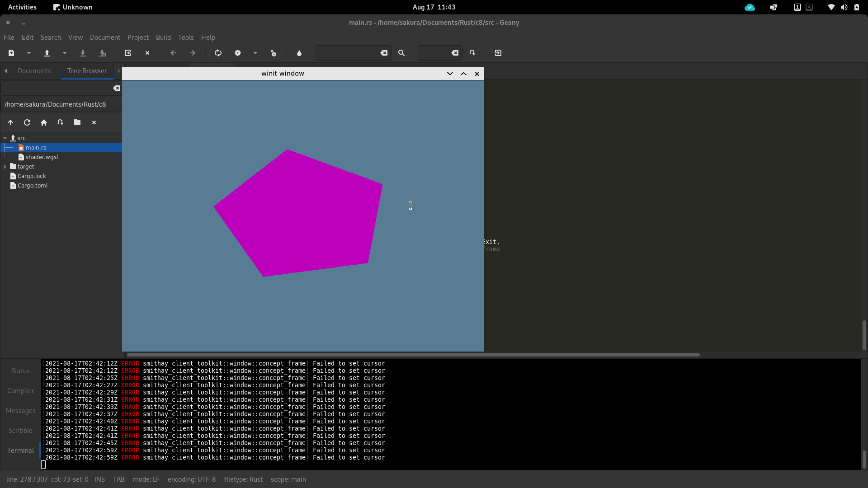
Task: Open the color chooser droplet icon
Action: pyautogui.click(x=299, y=53)
